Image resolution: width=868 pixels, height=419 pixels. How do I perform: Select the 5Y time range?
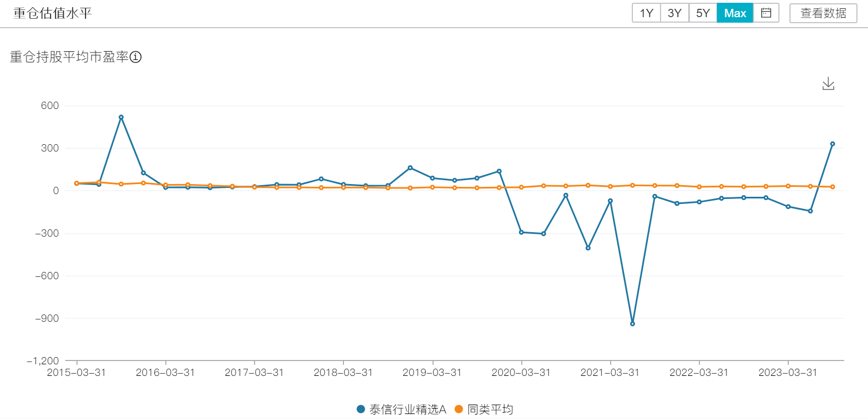point(703,13)
